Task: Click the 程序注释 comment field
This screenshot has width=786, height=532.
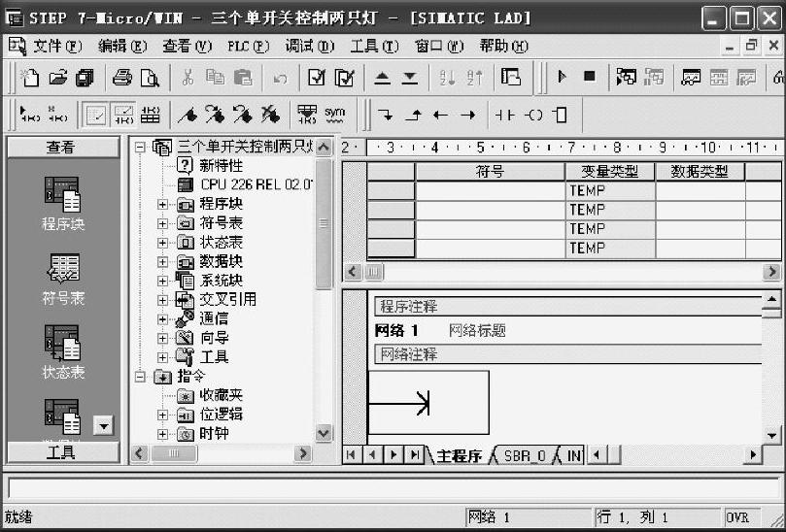Action: 568,307
